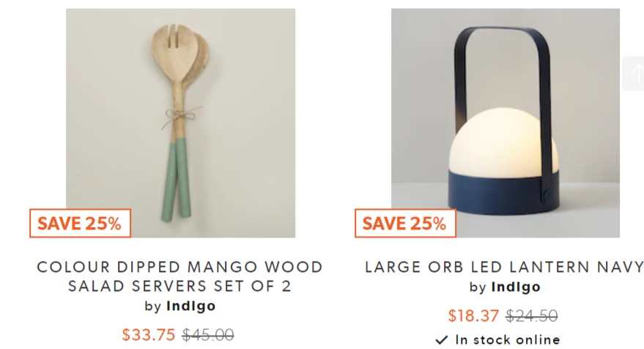644x349 pixels.
Task: Open Colour Dipped Mango Wood Salad Servers title
Action: click(x=180, y=276)
